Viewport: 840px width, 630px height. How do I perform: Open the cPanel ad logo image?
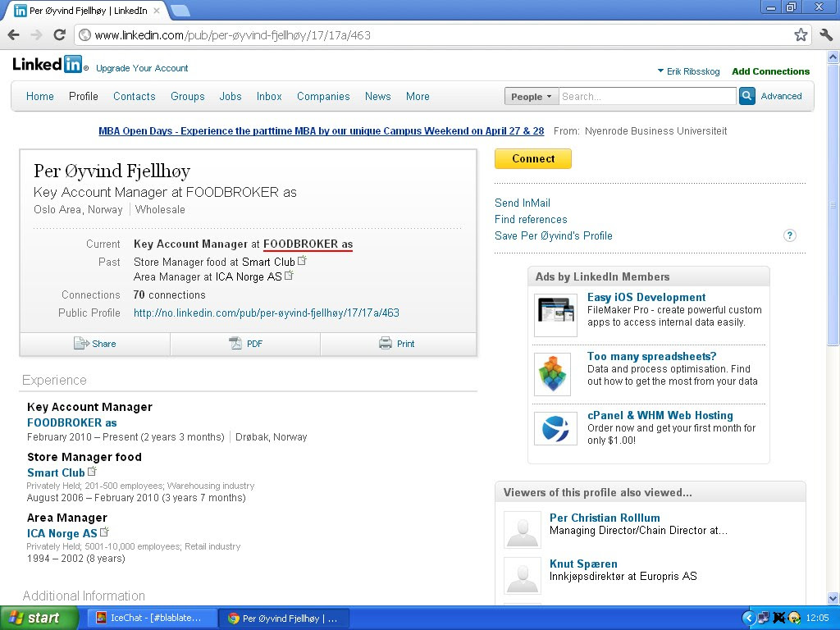pos(555,428)
